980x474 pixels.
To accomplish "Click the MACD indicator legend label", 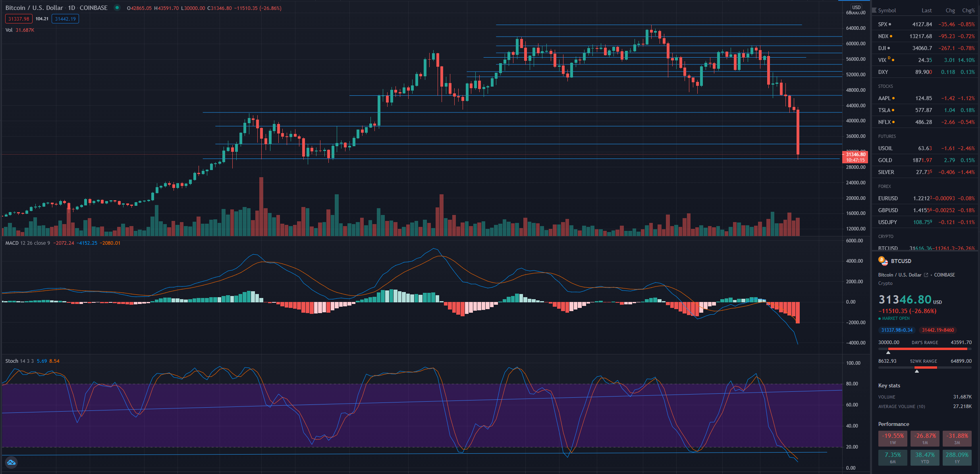I will pos(12,243).
